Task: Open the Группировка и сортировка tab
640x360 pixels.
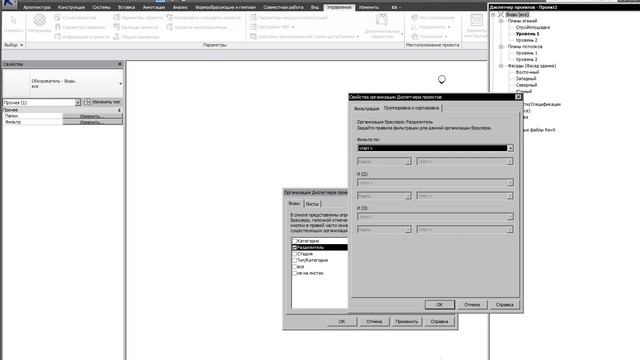Action: click(411, 108)
